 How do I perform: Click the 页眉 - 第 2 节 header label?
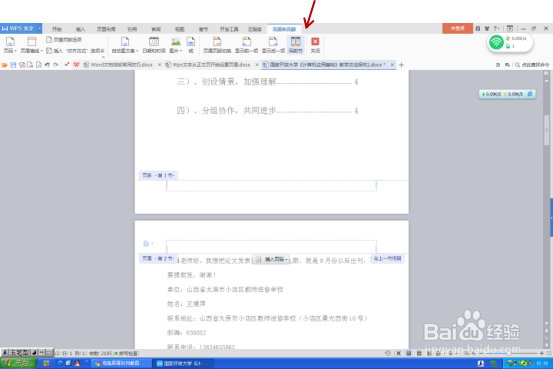click(158, 259)
